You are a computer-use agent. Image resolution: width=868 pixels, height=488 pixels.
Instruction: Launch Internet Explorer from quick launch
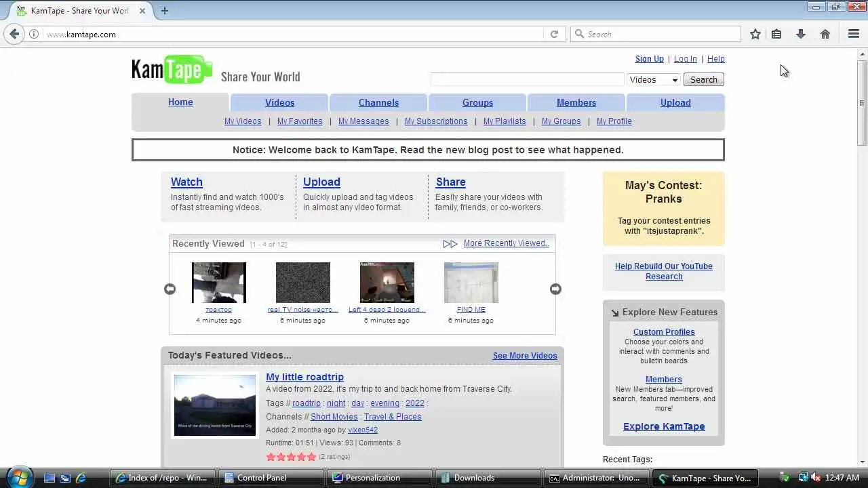(x=81, y=478)
